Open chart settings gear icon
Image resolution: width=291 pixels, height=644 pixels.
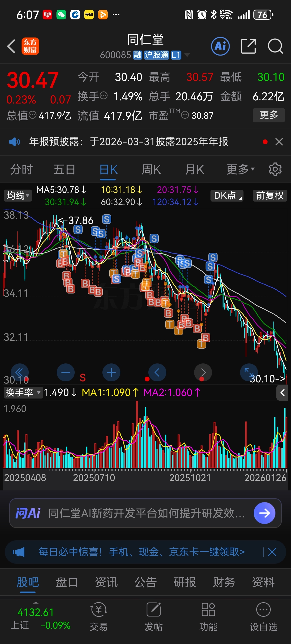click(275, 169)
